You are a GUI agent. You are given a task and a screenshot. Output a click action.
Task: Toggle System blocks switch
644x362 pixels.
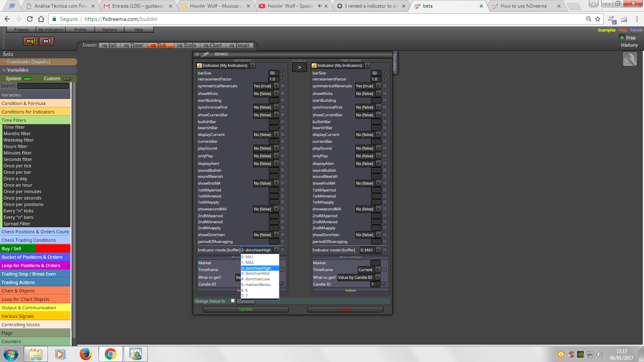click(28, 79)
